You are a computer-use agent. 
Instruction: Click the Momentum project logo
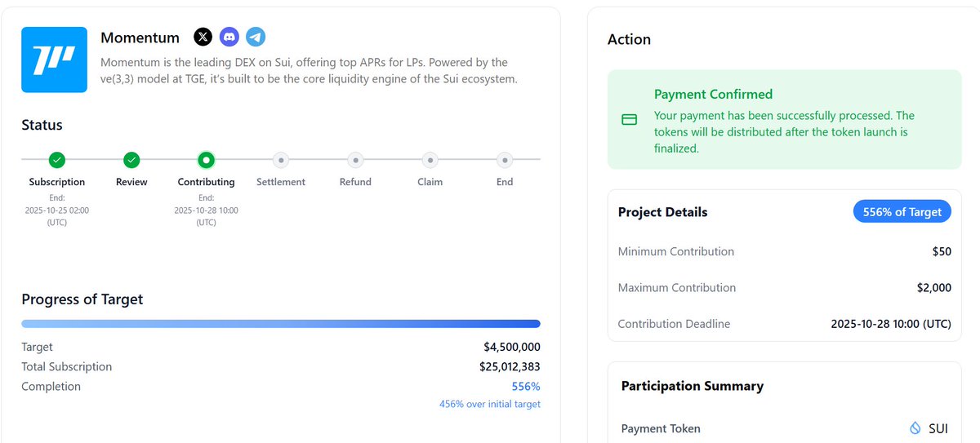[x=55, y=60]
